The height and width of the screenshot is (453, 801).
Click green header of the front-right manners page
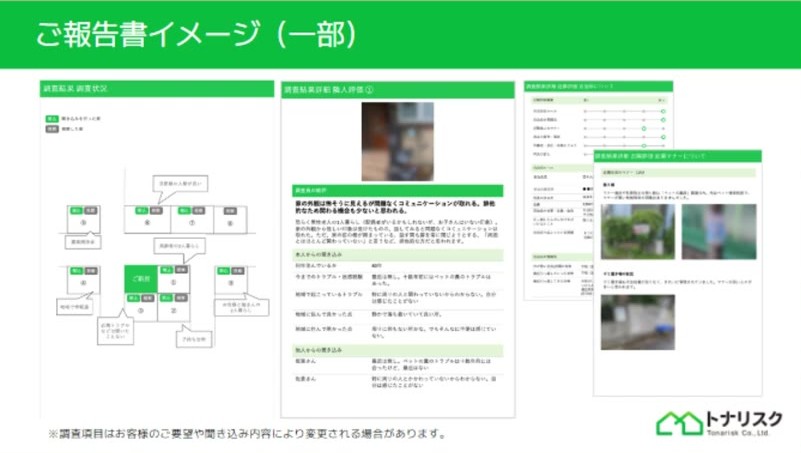tap(677, 156)
